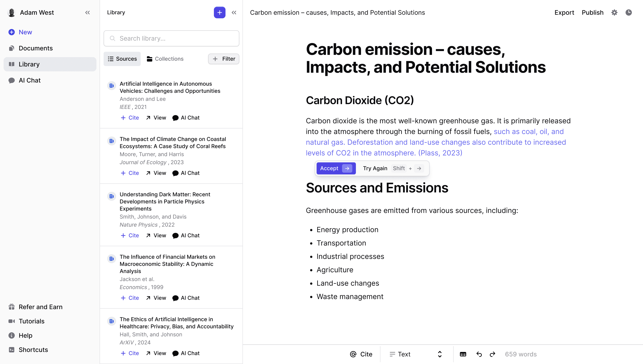Click the collapse library panel chevron
The image size is (643, 364).
pyautogui.click(x=234, y=12)
